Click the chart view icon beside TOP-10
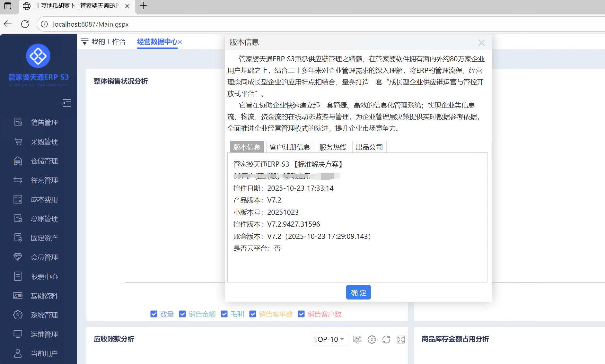 click(x=357, y=339)
